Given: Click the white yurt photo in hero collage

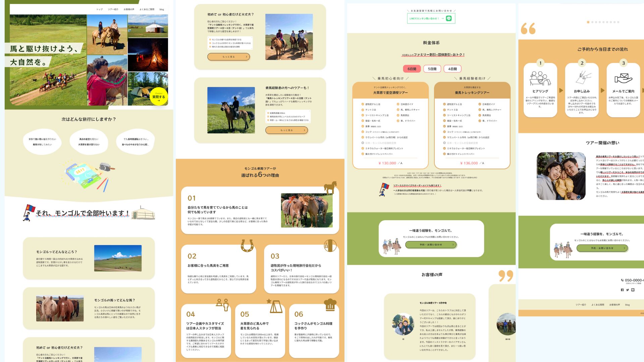Looking at the screenshot, I should 148,26.
